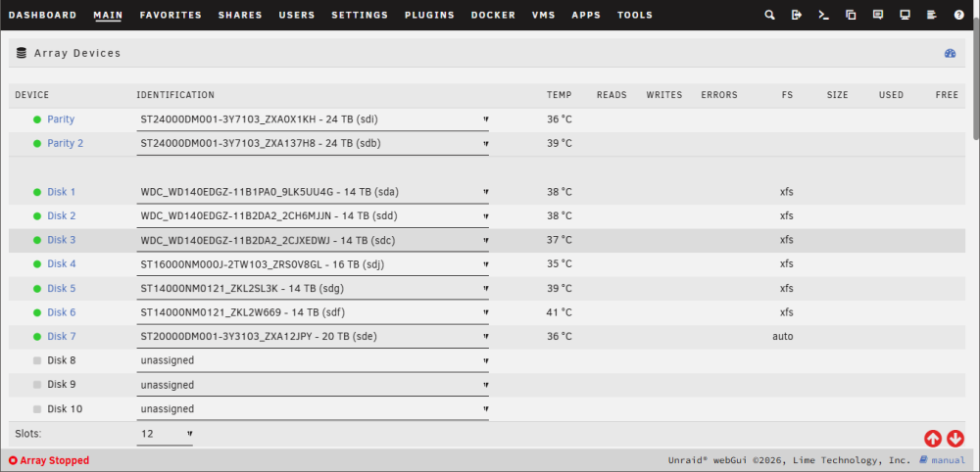The width and height of the screenshot is (980, 472).
Task: Open the Disk 8 unassigned dropdown
Action: point(313,361)
